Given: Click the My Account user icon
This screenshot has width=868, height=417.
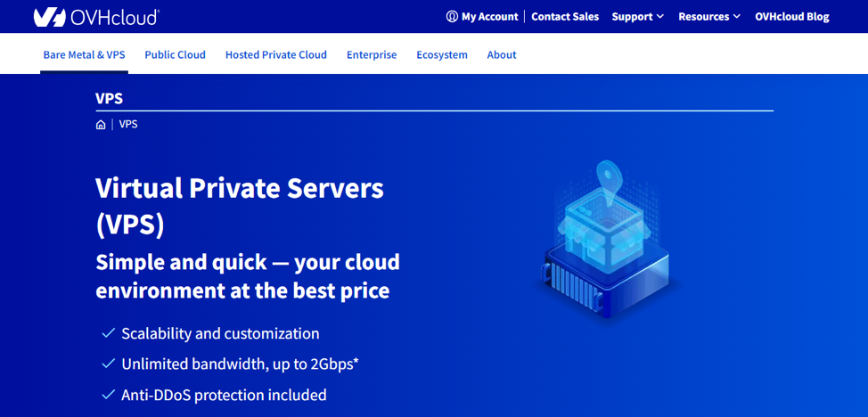Looking at the screenshot, I should coord(452,16).
